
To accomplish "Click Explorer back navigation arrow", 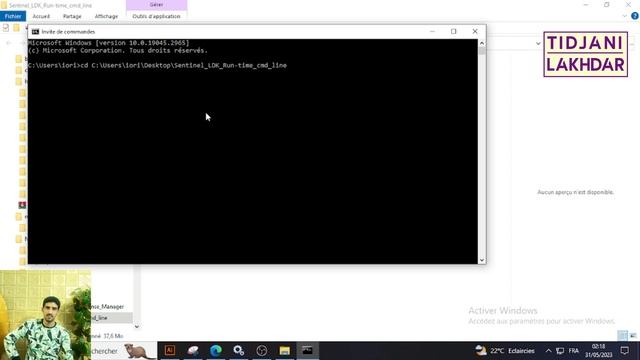I will (9, 43).
